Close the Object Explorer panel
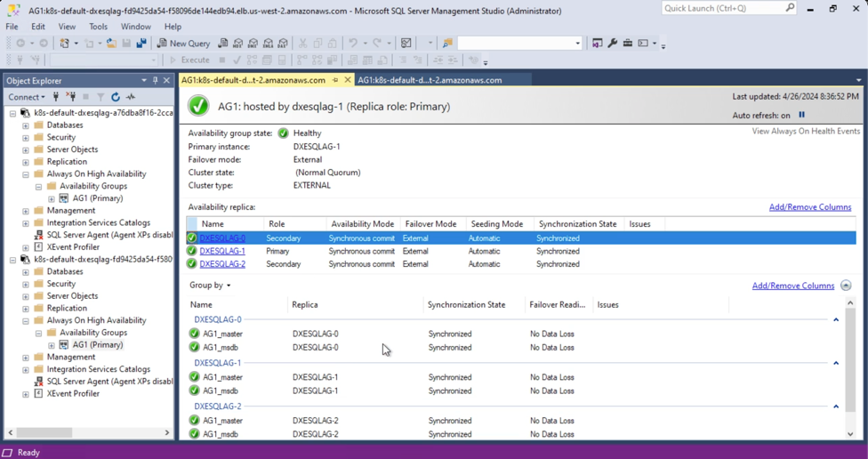868x459 pixels. (x=166, y=81)
